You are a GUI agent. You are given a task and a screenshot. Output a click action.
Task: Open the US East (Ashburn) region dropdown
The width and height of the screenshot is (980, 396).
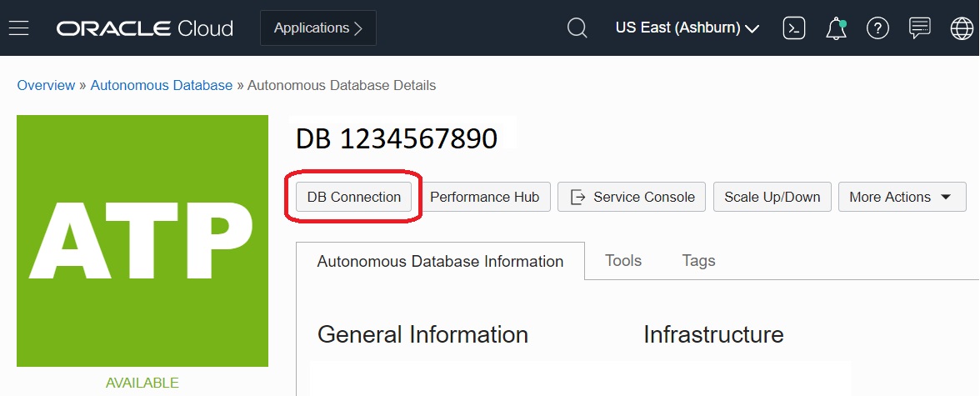687,28
